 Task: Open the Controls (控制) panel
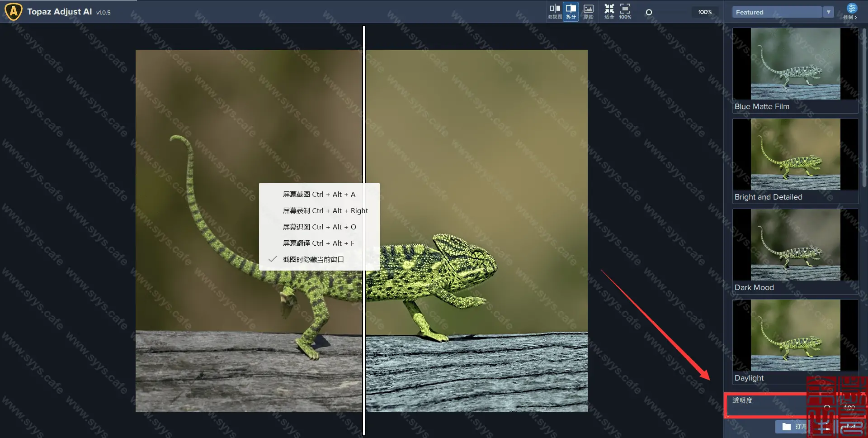click(851, 12)
